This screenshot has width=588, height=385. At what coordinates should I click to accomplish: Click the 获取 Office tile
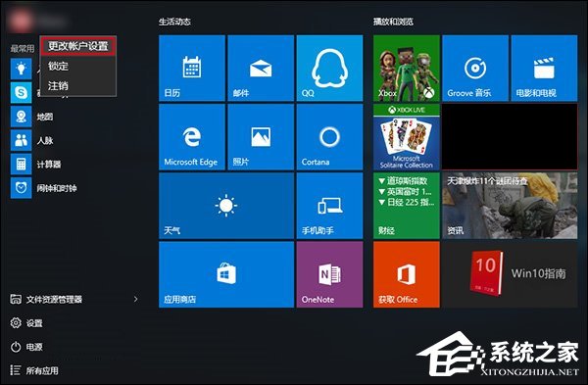tap(407, 274)
